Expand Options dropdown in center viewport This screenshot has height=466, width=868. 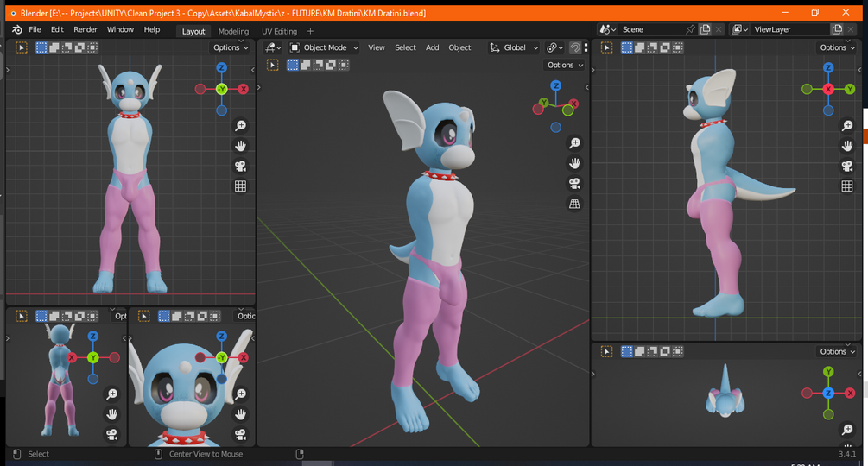(x=565, y=66)
